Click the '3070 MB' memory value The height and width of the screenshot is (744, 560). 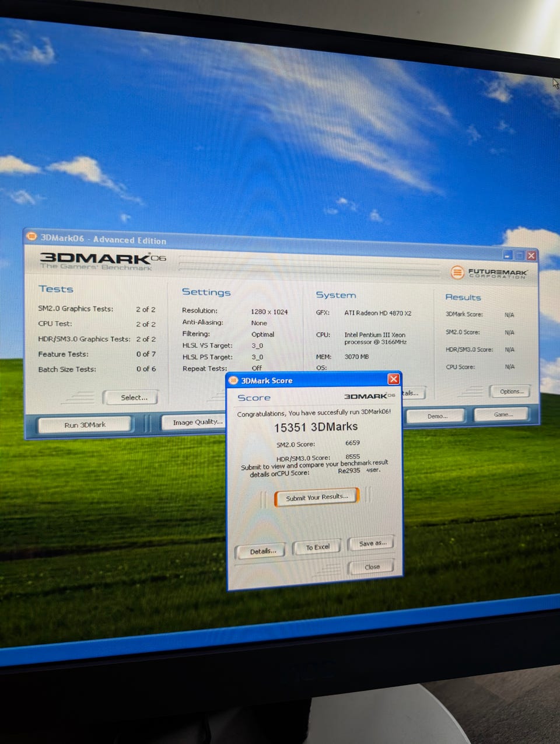[356, 357]
